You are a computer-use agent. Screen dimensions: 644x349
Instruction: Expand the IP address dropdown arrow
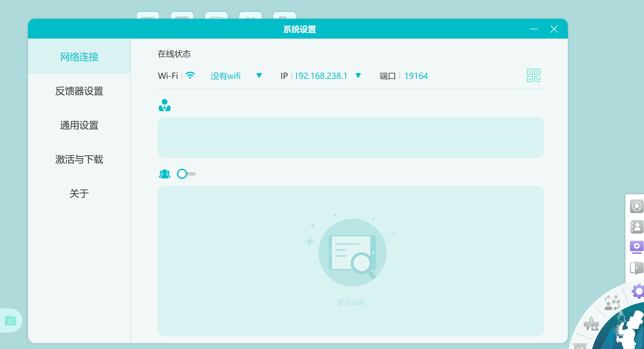(x=358, y=75)
